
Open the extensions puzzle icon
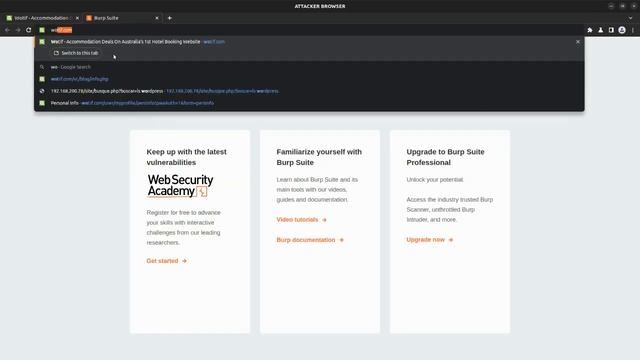click(x=590, y=30)
